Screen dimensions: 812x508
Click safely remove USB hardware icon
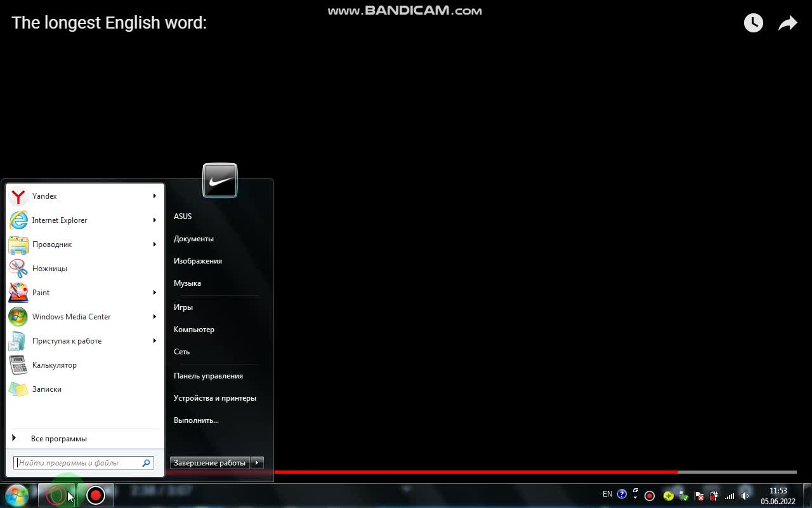coord(683,496)
